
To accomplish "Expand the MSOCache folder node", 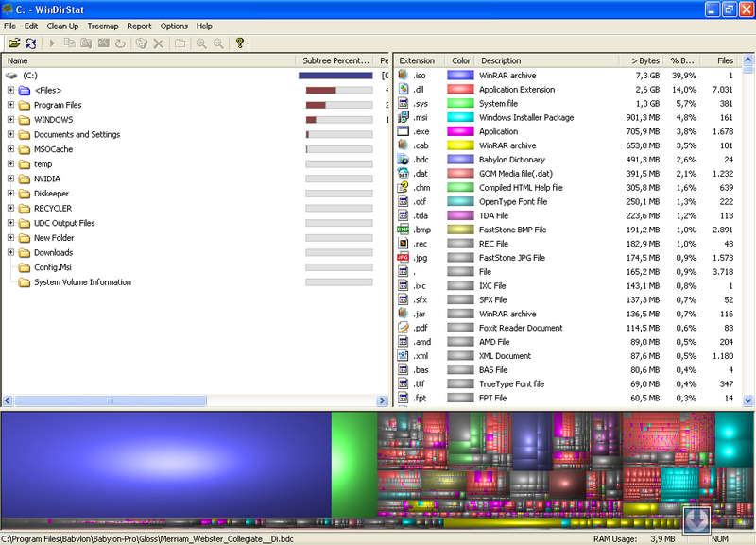I will point(10,149).
